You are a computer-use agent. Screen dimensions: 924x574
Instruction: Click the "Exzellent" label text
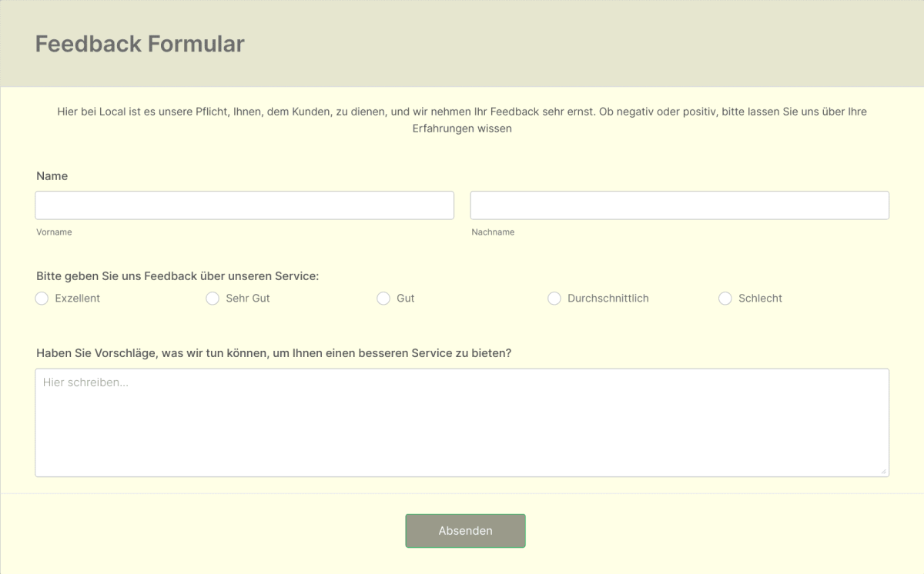79,298
